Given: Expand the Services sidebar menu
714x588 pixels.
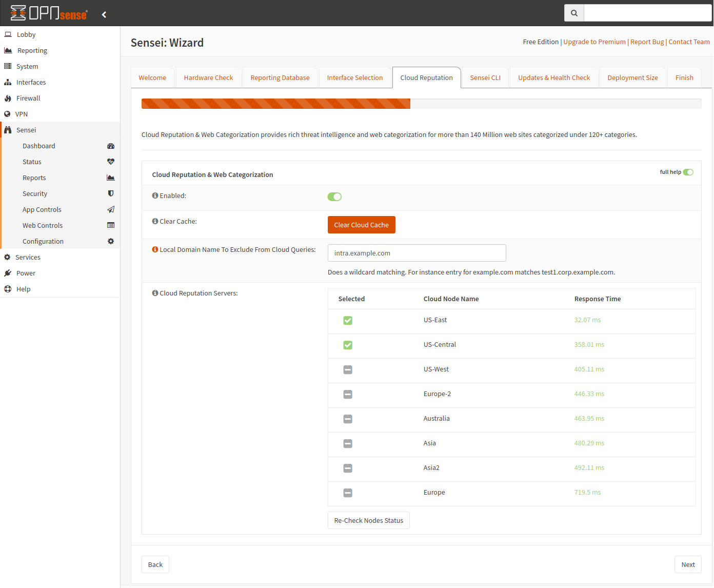Looking at the screenshot, I should click(28, 257).
